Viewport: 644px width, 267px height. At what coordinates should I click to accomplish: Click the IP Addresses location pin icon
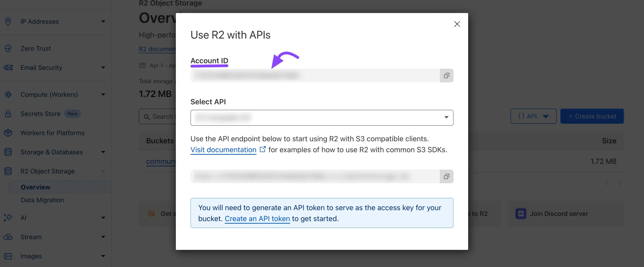click(x=8, y=22)
